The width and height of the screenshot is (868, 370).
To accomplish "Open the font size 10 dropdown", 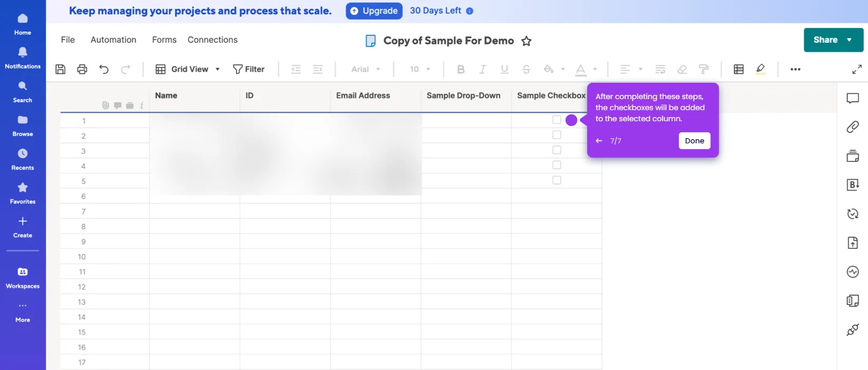I will coord(420,69).
